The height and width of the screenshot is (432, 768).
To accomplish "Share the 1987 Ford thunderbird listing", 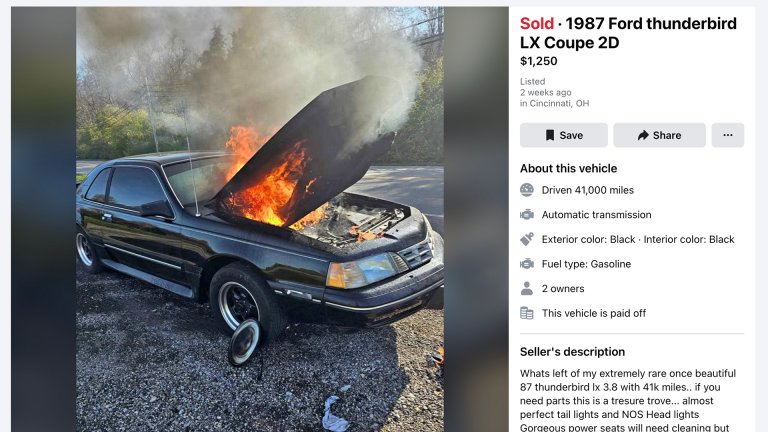I will click(x=659, y=135).
